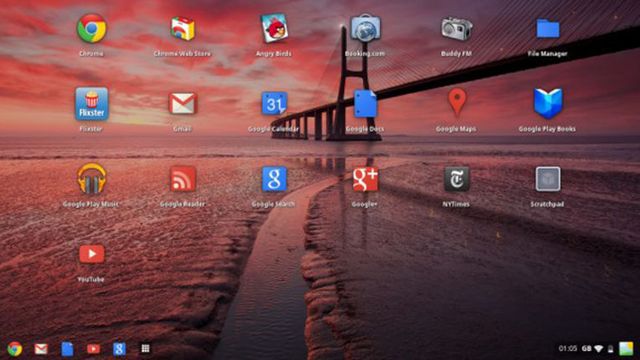Open Google Play Books
The height and width of the screenshot is (360, 640).
tap(548, 103)
